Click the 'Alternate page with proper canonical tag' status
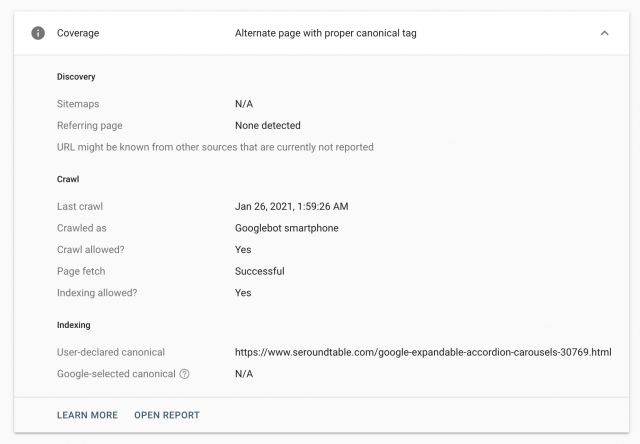Viewport: 640px width, 444px height. coord(325,33)
